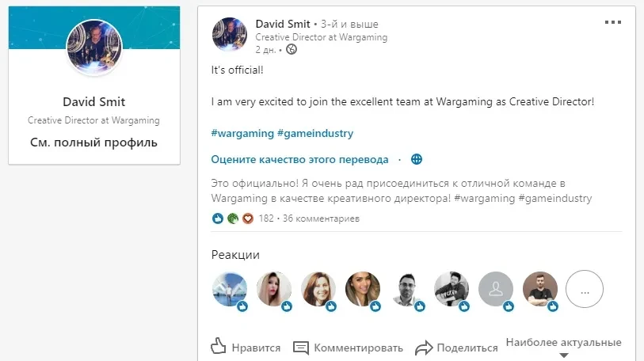Screen dimensions: 644x361
Task: Show more reactions with the ellipsis circle
Action: (x=585, y=290)
